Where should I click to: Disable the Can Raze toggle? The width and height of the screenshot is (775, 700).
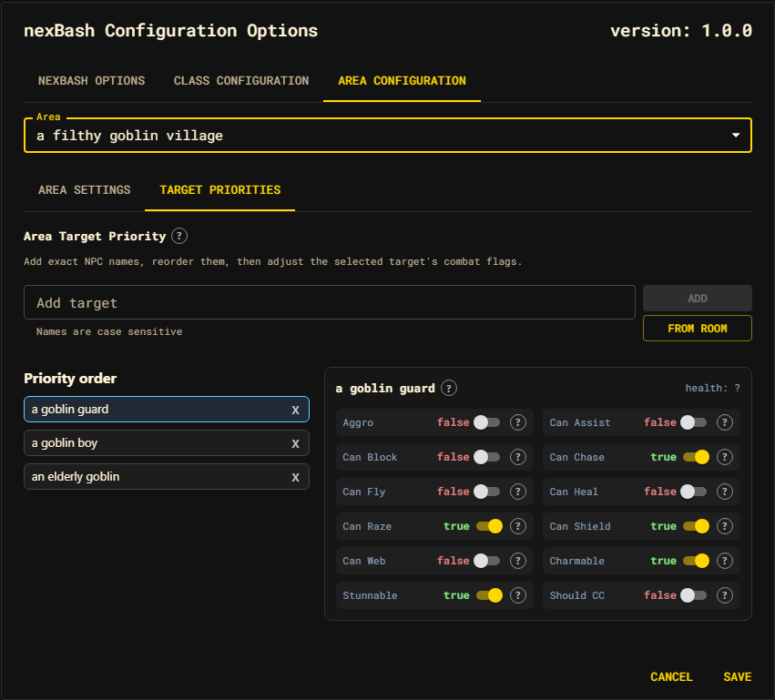click(489, 526)
